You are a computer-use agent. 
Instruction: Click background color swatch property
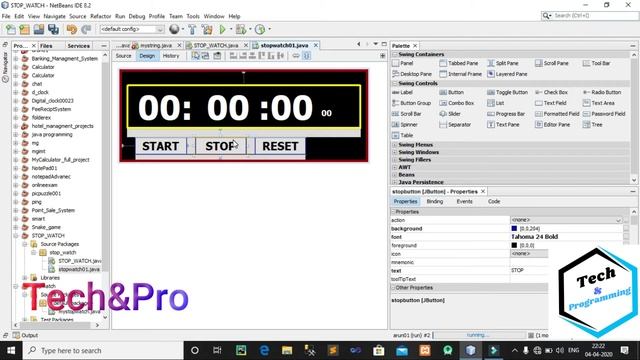[514, 229]
